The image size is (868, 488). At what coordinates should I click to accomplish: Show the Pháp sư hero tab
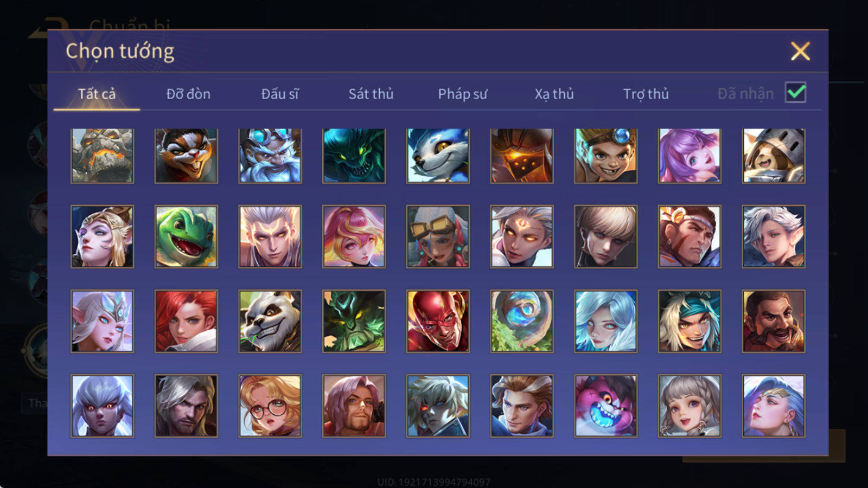463,94
